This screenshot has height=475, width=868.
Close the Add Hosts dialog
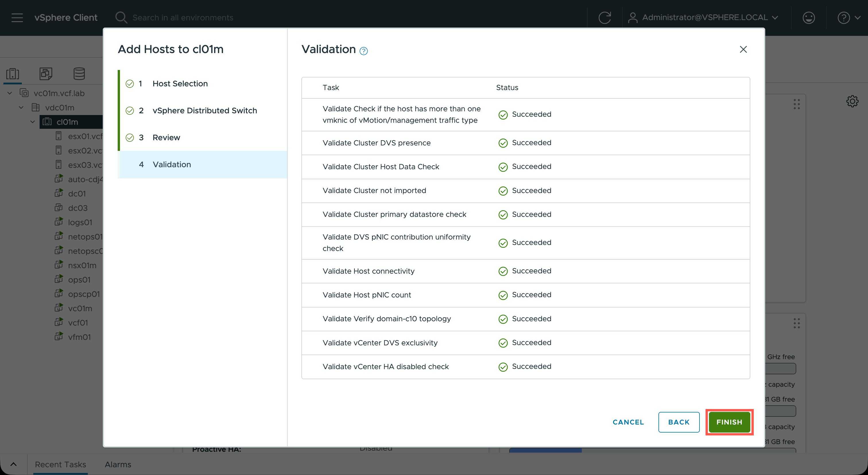[743, 50]
